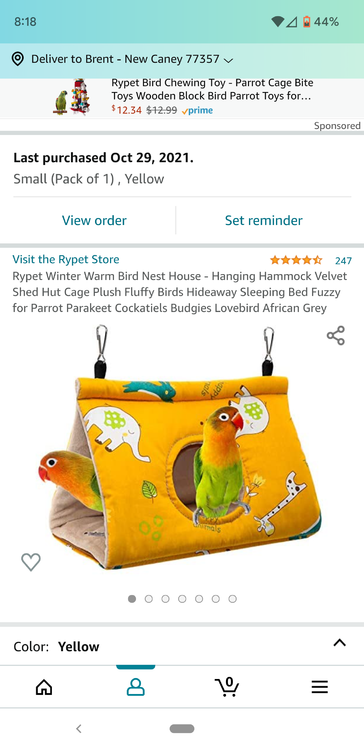Open the account profile tab
The width and height of the screenshot is (364, 750).
click(x=135, y=687)
